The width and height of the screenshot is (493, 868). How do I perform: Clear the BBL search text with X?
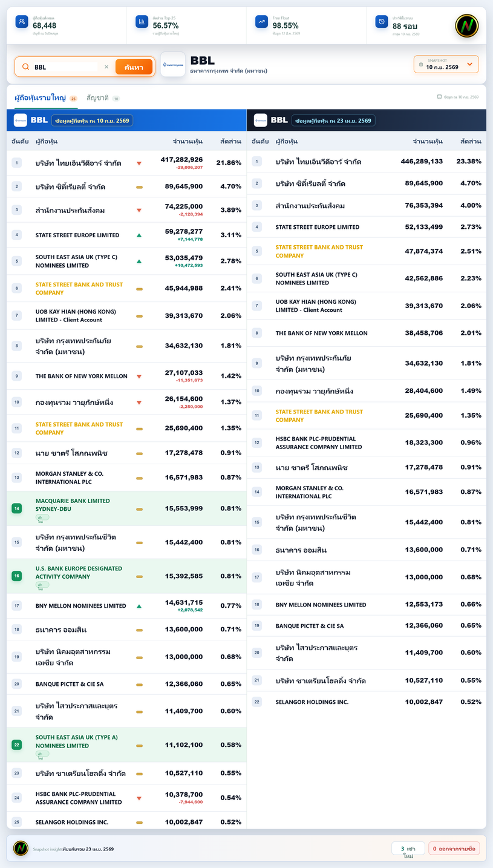[x=106, y=67]
